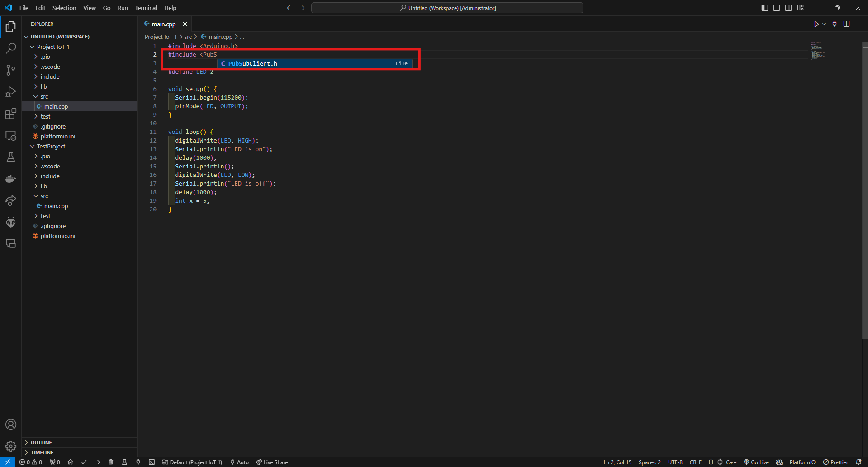Click PlatformIO Upload arrow in status bar
Screen dimensions: 868x467
click(x=97, y=462)
